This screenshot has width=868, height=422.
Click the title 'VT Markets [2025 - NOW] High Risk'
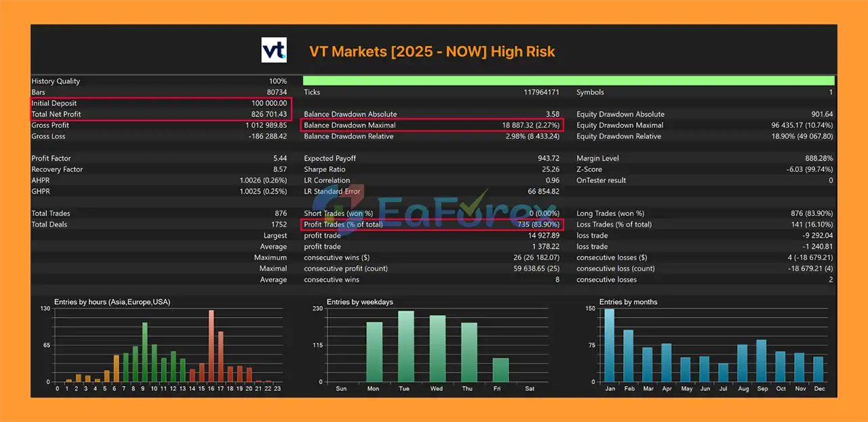(432, 51)
